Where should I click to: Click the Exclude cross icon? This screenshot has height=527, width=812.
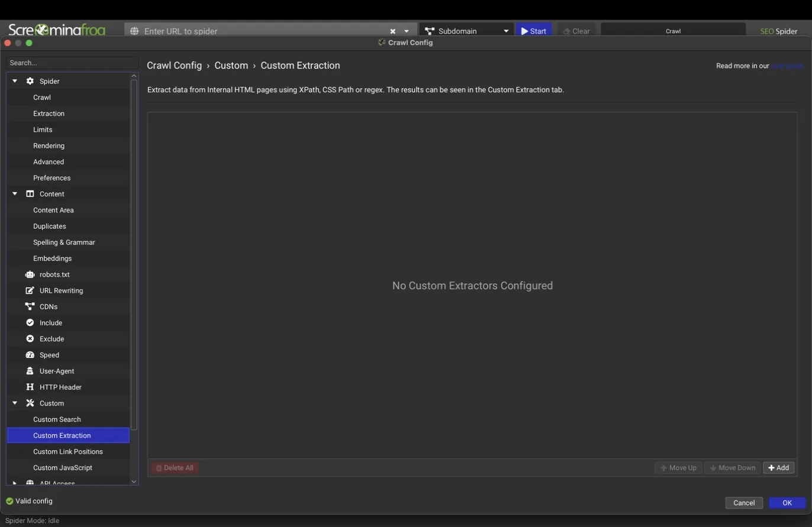30,339
